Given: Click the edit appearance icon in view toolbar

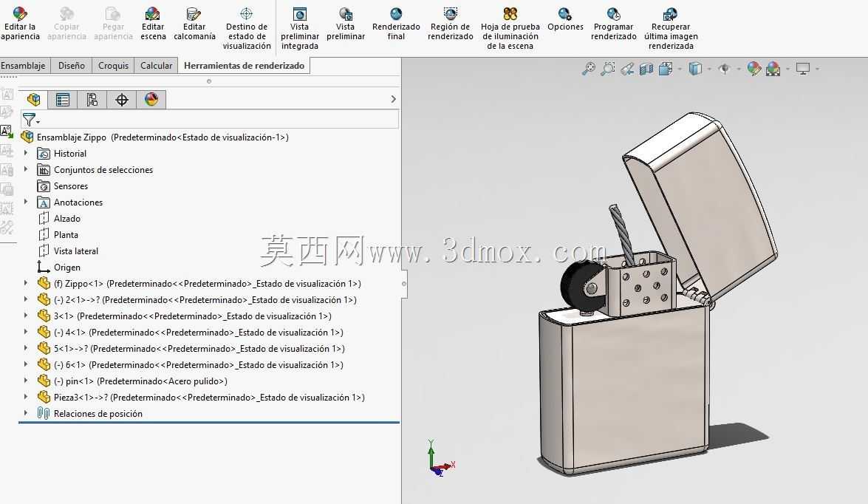Looking at the screenshot, I should 754,69.
